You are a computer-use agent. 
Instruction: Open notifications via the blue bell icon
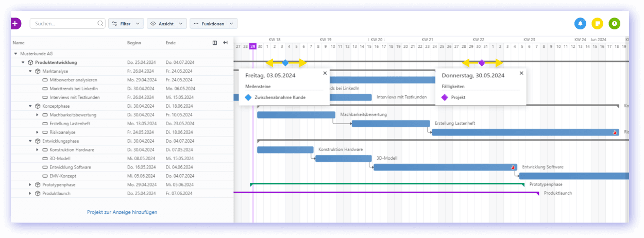tap(580, 24)
